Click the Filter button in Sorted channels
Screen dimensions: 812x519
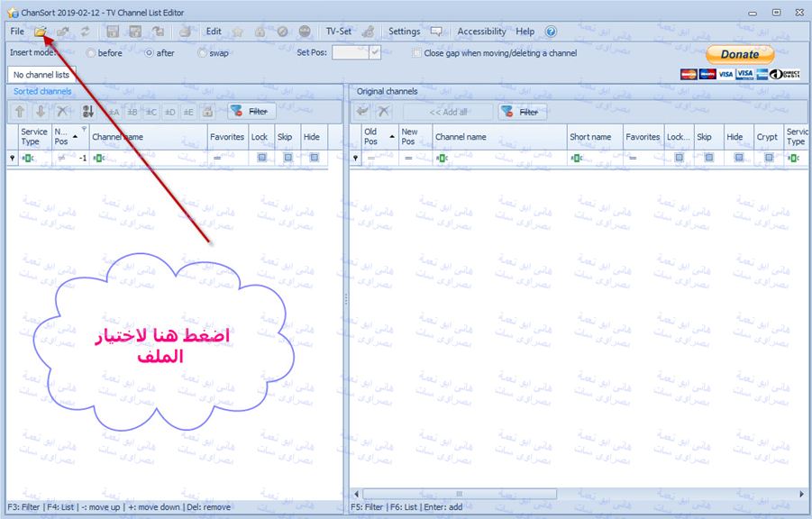tap(251, 112)
